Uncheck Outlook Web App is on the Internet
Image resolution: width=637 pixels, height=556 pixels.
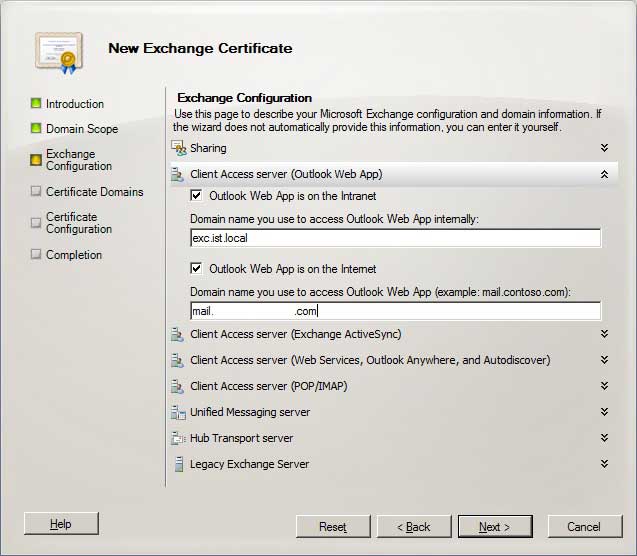tap(197, 269)
